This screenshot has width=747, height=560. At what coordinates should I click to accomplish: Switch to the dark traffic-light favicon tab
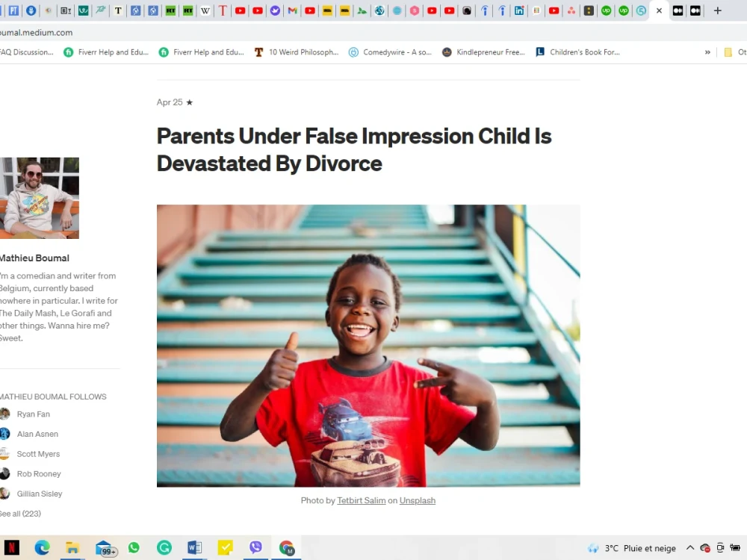point(589,10)
